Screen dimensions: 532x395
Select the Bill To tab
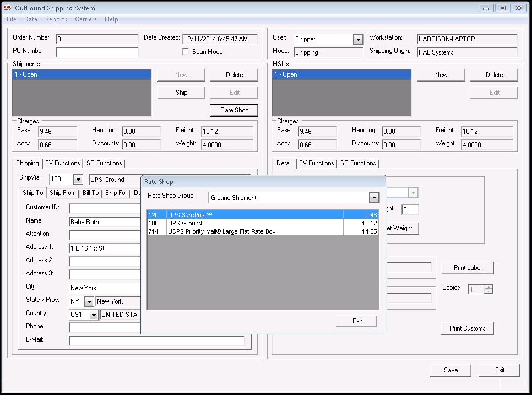pyautogui.click(x=90, y=193)
